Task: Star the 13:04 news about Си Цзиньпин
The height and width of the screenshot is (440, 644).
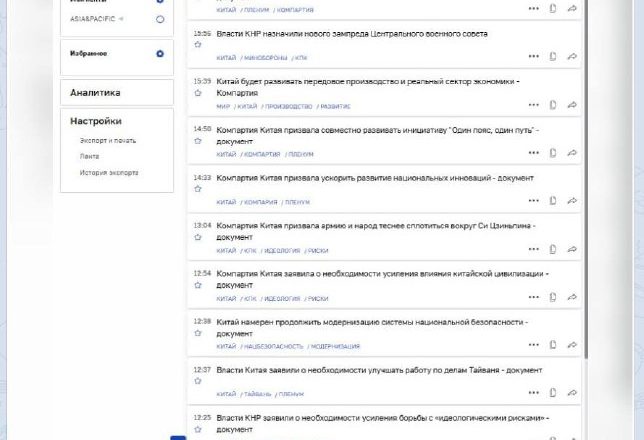Action: (x=198, y=238)
